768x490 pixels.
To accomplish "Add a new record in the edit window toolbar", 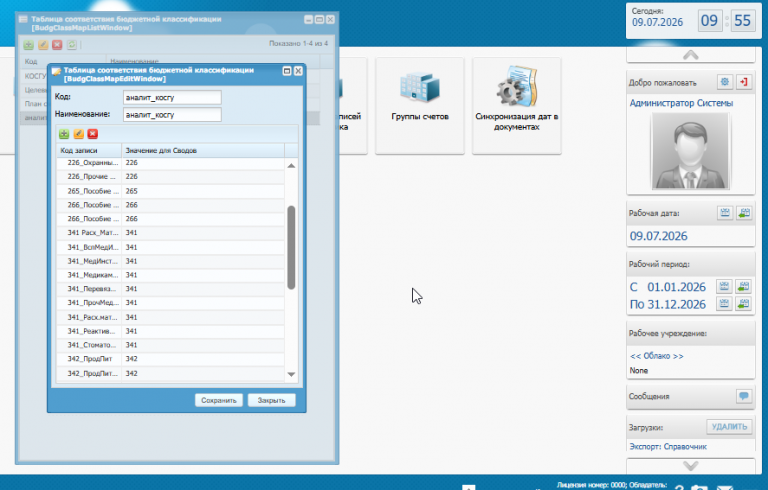I will tap(64, 134).
